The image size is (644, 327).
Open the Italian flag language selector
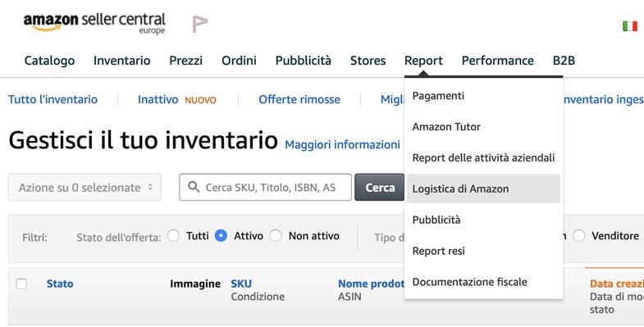629,26
